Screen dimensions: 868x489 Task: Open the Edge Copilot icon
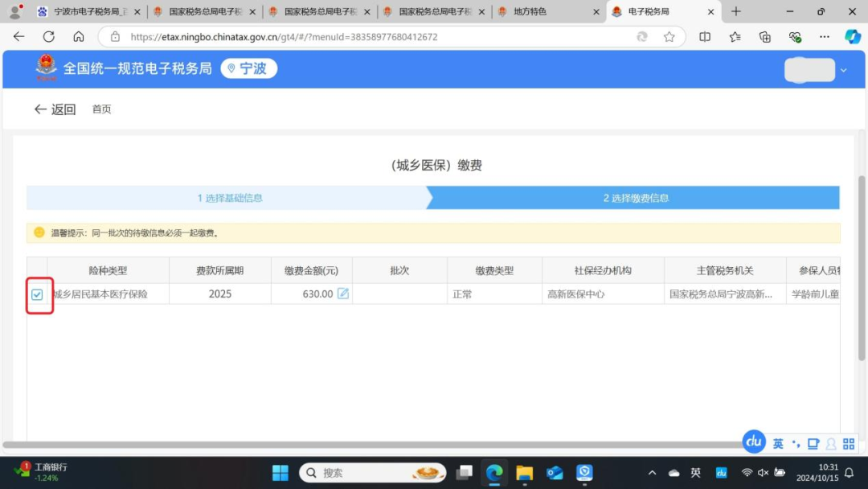[x=852, y=37]
